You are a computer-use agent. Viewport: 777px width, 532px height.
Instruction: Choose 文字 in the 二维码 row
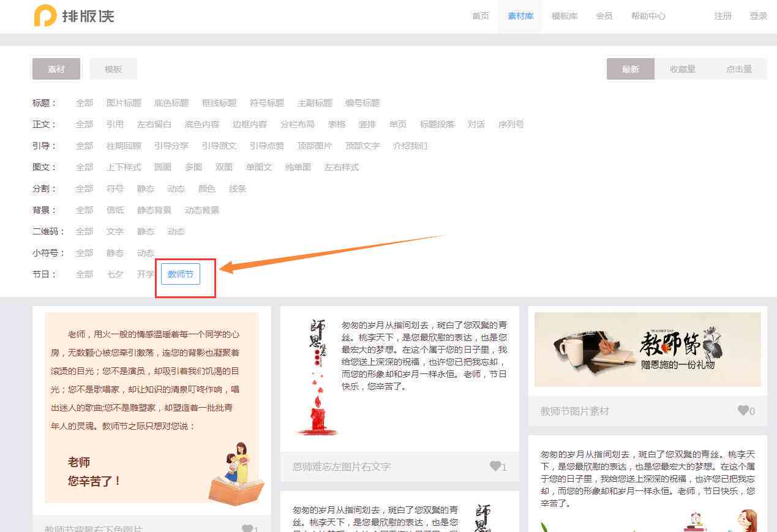[x=115, y=231]
